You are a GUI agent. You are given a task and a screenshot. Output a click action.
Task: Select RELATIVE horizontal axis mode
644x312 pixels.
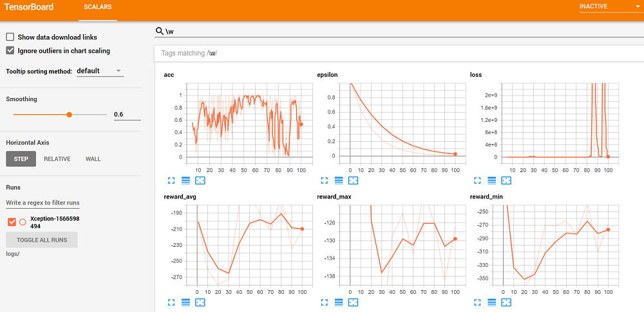point(57,159)
